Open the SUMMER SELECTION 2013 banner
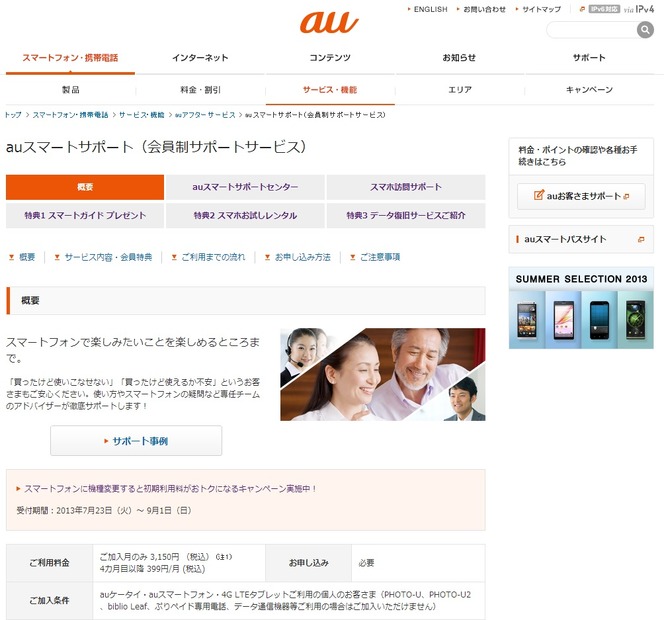Screen dimensions: 664x620 pyautogui.click(x=581, y=308)
